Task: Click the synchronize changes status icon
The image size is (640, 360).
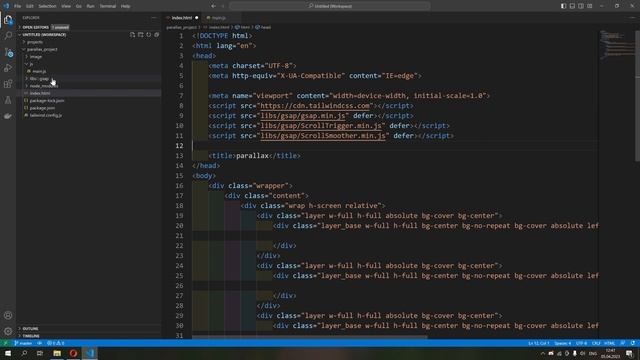Action: [x=40, y=343]
